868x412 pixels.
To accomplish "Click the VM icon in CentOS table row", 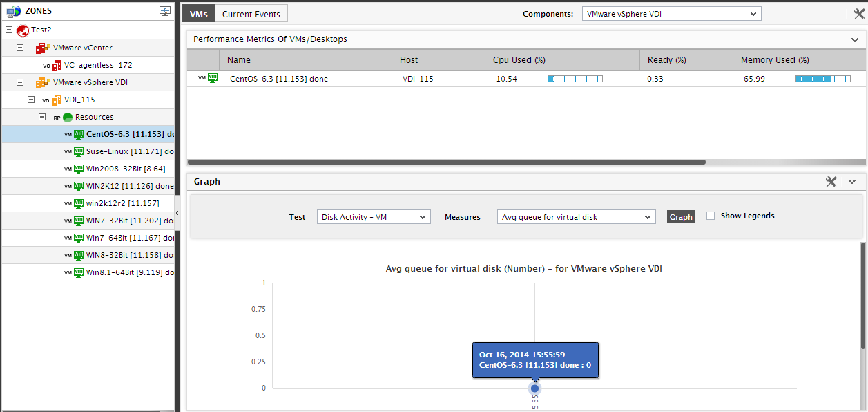I will pyautogui.click(x=213, y=78).
